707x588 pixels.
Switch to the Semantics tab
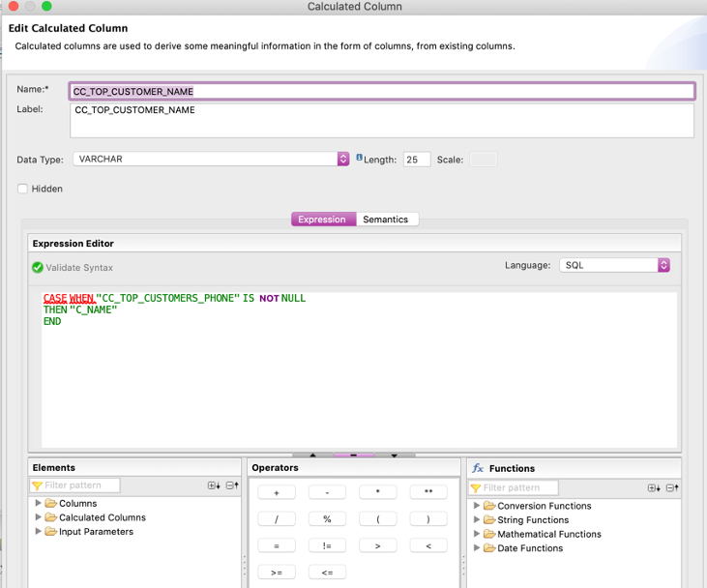click(x=385, y=220)
